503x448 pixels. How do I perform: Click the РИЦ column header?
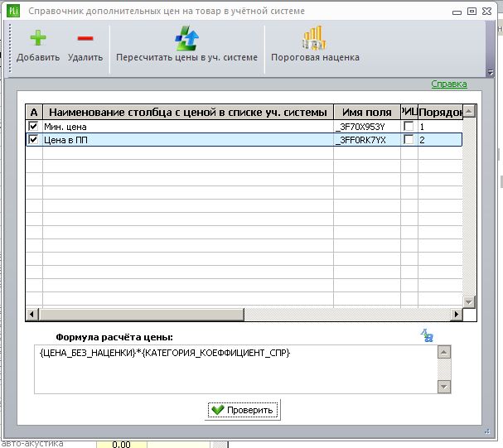click(x=409, y=112)
